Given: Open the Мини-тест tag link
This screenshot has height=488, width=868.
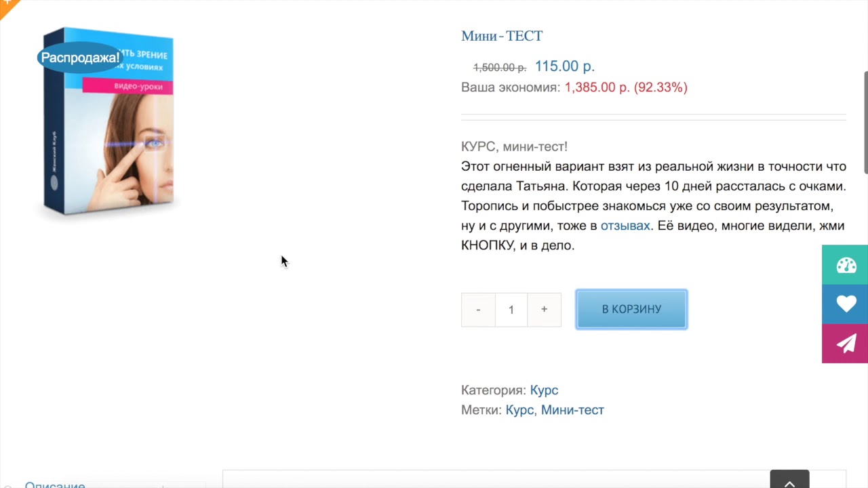Looking at the screenshot, I should click(x=572, y=410).
